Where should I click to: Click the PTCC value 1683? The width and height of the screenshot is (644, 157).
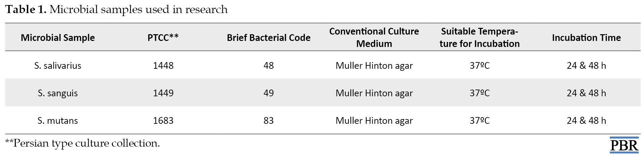(163, 120)
